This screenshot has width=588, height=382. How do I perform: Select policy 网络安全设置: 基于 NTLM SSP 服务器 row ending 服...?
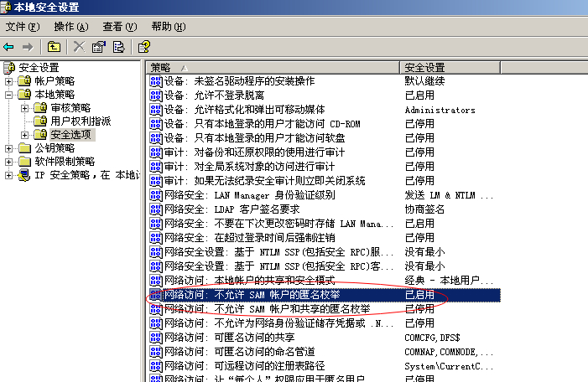coord(279,251)
